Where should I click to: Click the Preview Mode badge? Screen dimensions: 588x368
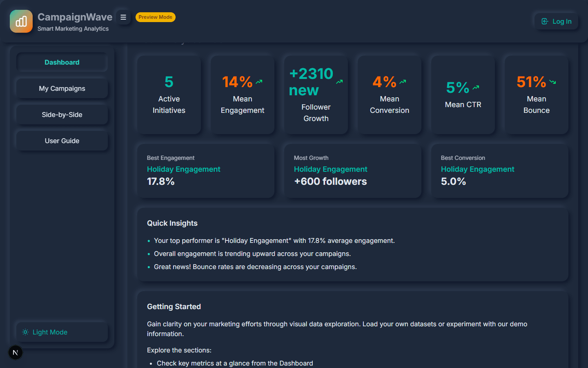155,17
